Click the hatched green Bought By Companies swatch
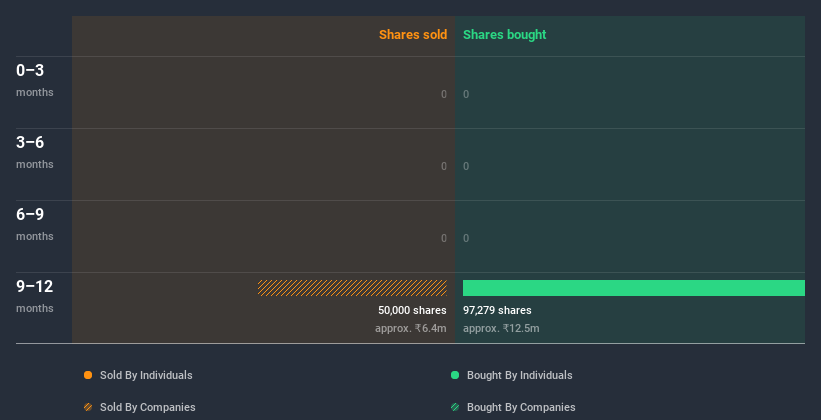 click(x=455, y=407)
